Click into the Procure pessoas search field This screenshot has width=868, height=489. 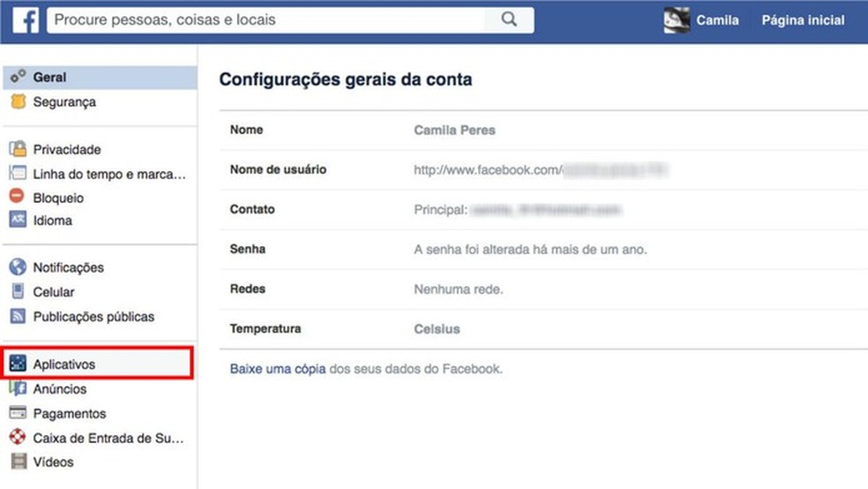tap(266, 20)
